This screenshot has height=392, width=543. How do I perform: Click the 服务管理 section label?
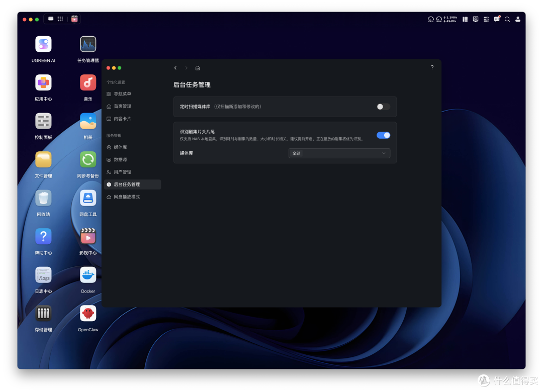coord(114,136)
